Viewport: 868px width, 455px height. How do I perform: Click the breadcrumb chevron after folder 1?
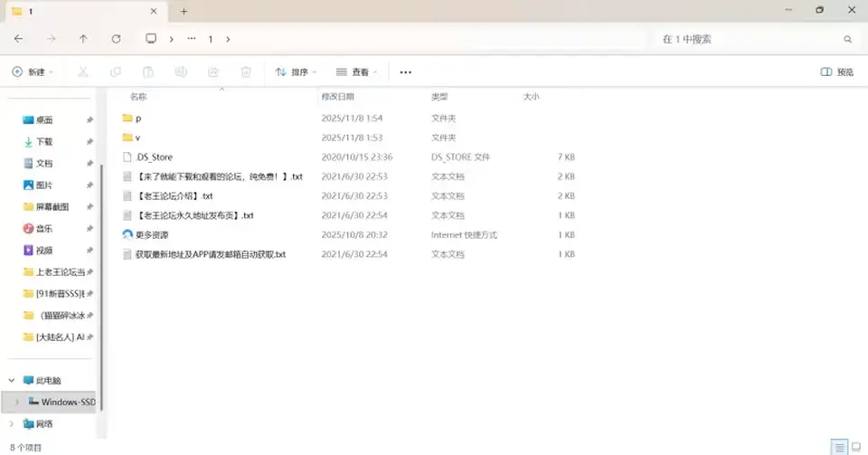click(228, 39)
